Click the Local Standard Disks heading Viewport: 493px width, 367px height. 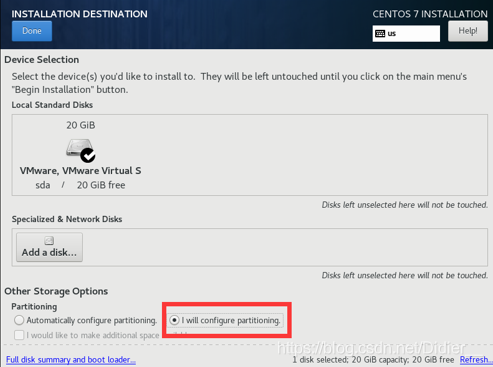52,105
